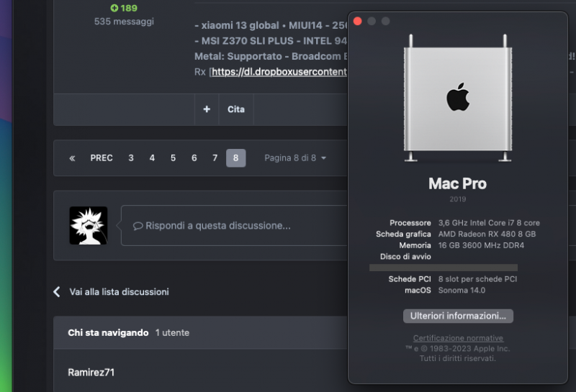The height and width of the screenshot is (392, 576).
Task: Open Certificazione normativa link
Action: tap(458, 338)
